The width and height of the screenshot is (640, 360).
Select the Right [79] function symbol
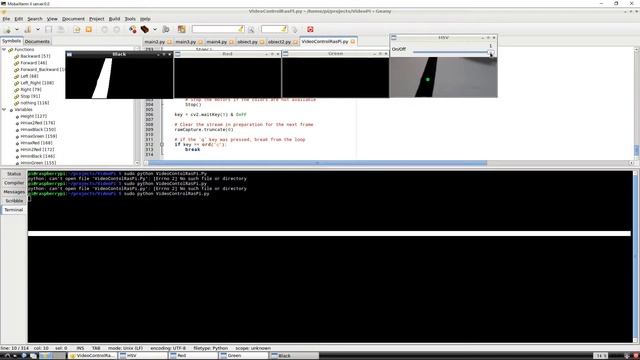(31, 89)
